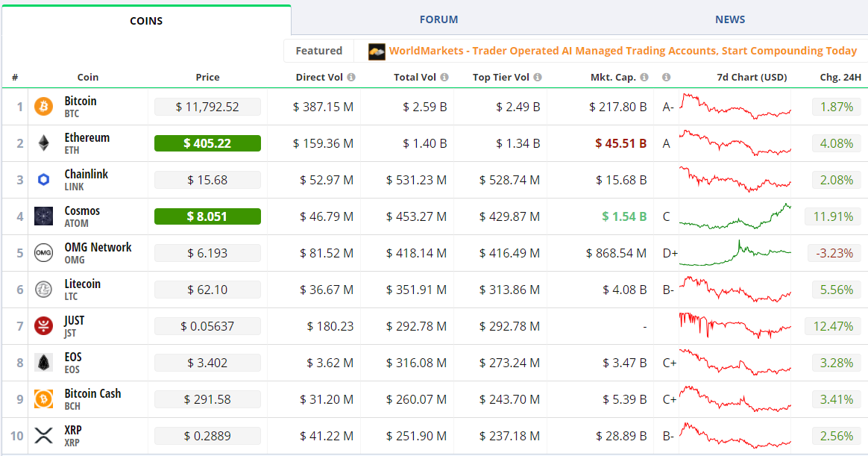Open the JUST 7d chart sparkline

(x=735, y=326)
